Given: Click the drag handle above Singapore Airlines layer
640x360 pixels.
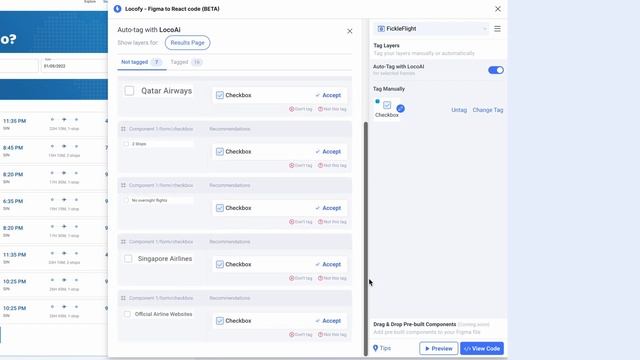Looking at the screenshot, I should [123, 242].
